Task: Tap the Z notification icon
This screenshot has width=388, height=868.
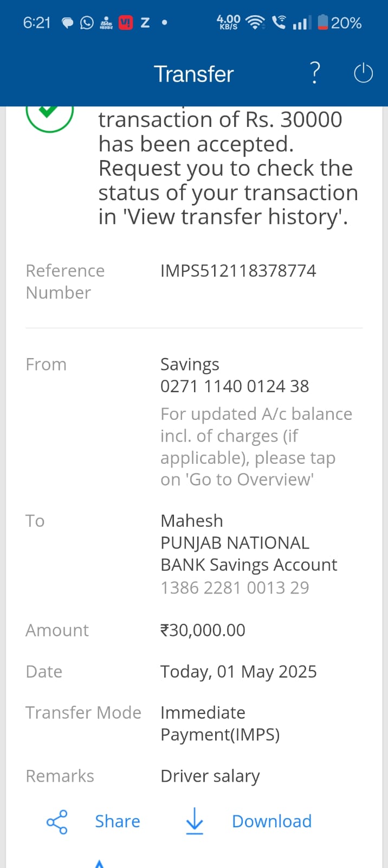Action: (x=145, y=23)
